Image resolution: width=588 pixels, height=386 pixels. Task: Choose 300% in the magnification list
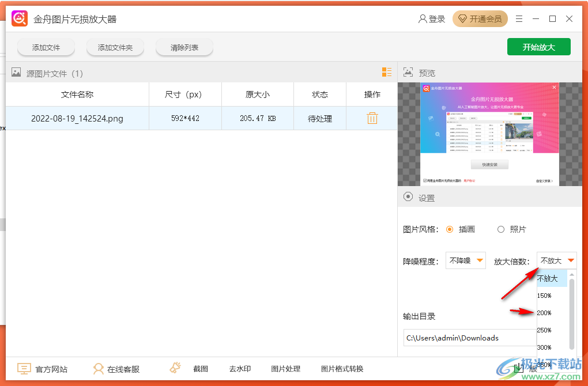pos(552,347)
